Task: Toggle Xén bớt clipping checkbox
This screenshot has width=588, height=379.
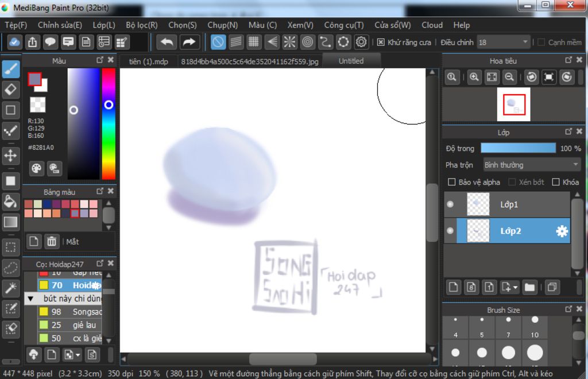Action: tap(512, 182)
